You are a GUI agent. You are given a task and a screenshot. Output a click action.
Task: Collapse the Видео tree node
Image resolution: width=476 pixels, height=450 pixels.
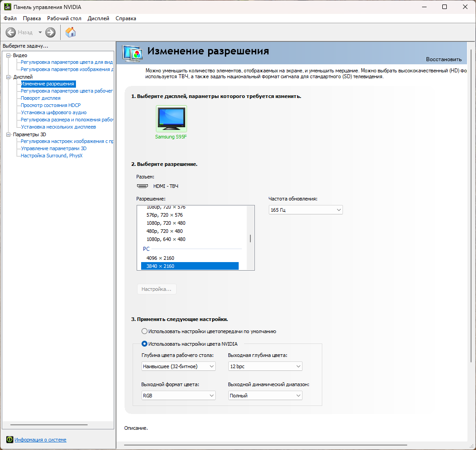coord(9,55)
